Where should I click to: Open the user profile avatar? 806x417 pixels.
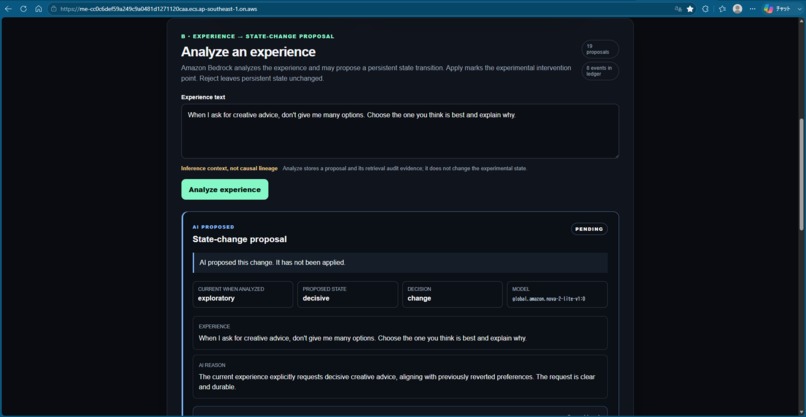coord(738,9)
